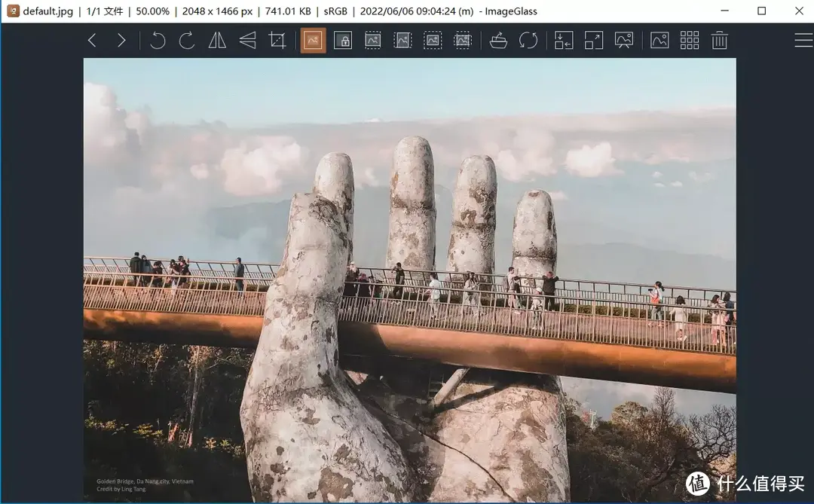This screenshot has width=814, height=504.
Task: Rotate image clockwise
Action: coord(187,41)
